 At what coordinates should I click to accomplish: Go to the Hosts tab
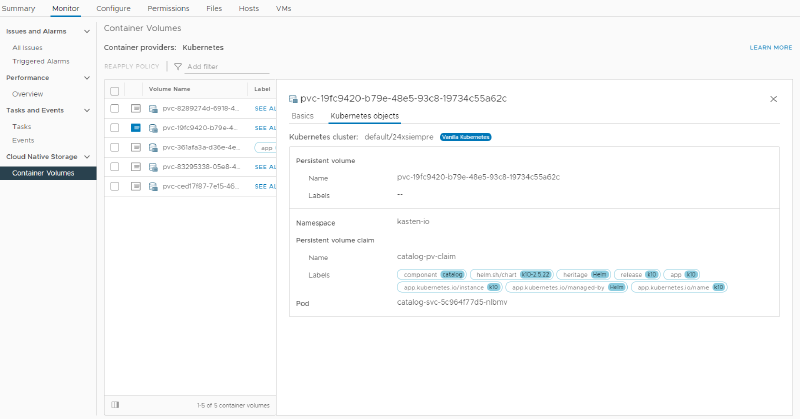tap(248, 9)
